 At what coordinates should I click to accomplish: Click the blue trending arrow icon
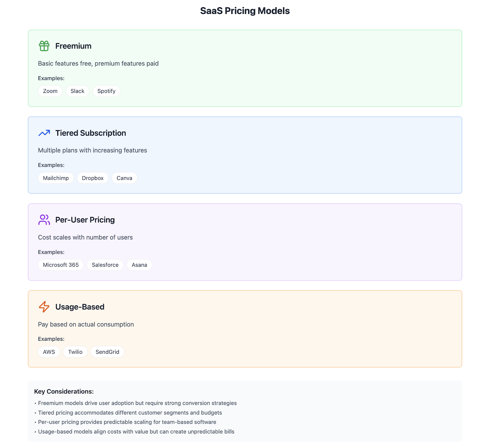coord(44,133)
